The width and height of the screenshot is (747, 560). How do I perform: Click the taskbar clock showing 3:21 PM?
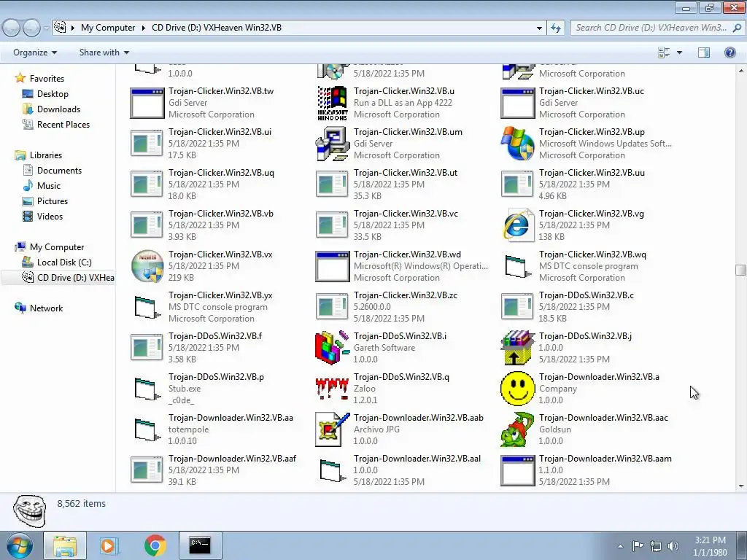[x=710, y=545]
